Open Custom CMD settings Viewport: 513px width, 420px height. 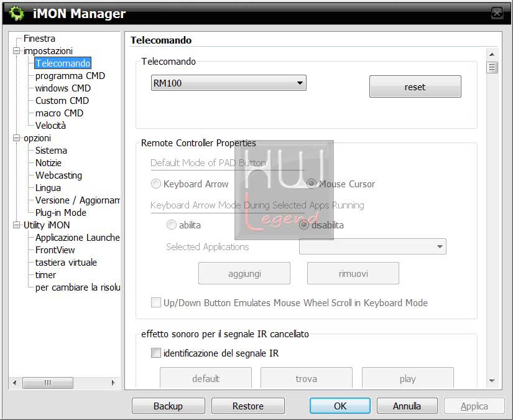coord(62,101)
